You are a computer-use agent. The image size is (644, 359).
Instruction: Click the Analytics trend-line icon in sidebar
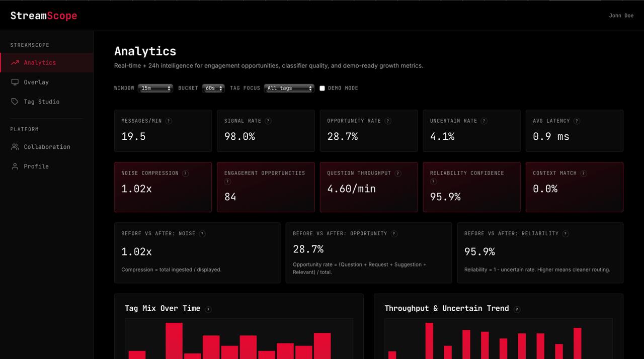click(15, 63)
